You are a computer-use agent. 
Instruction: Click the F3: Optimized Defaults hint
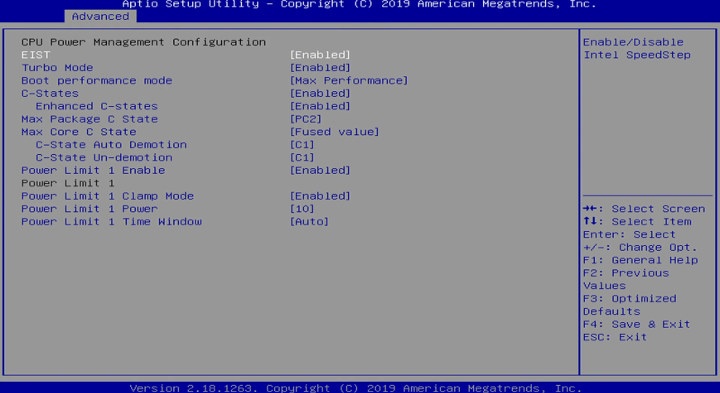click(630, 305)
